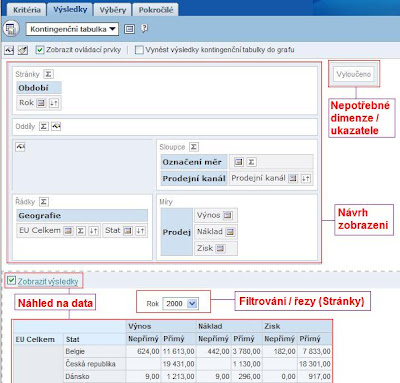Screen dimensions: 400x383
Task: Open the Zisk measure properties icon
Action: [220, 248]
